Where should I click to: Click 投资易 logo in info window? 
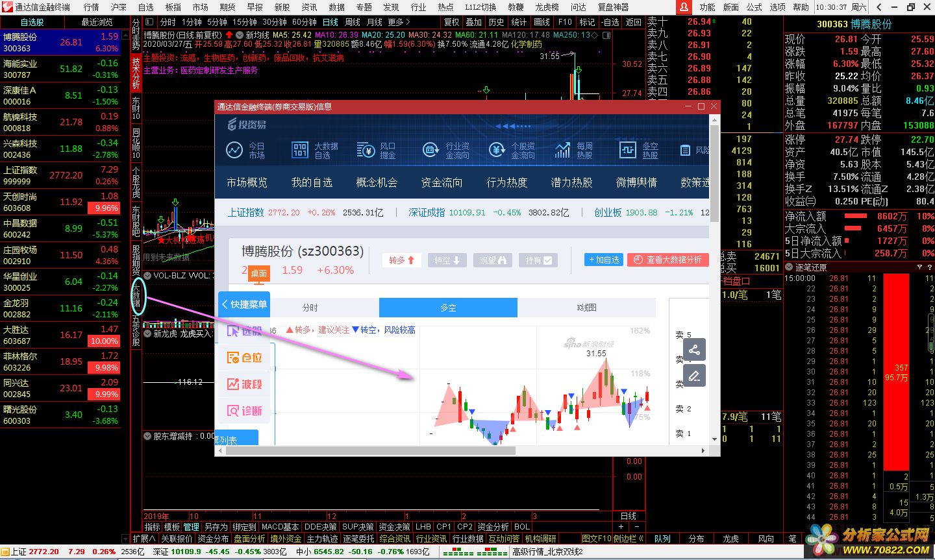tap(247, 124)
